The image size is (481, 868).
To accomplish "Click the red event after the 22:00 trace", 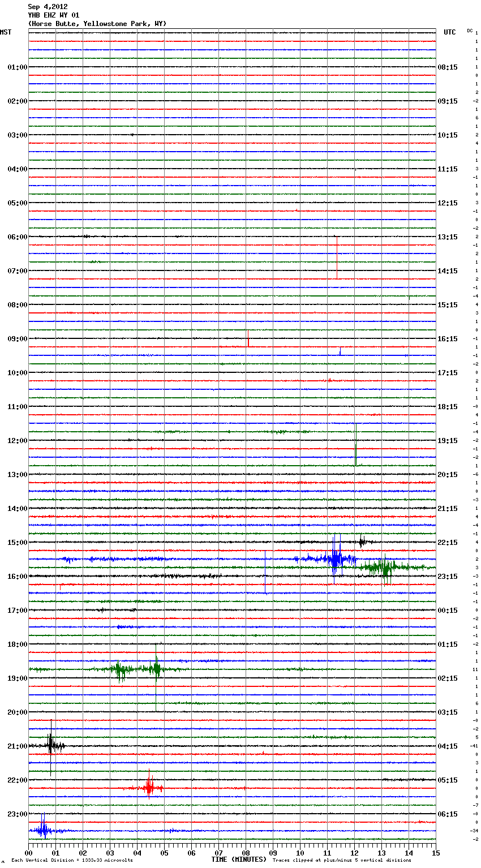I will pos(149,788).
